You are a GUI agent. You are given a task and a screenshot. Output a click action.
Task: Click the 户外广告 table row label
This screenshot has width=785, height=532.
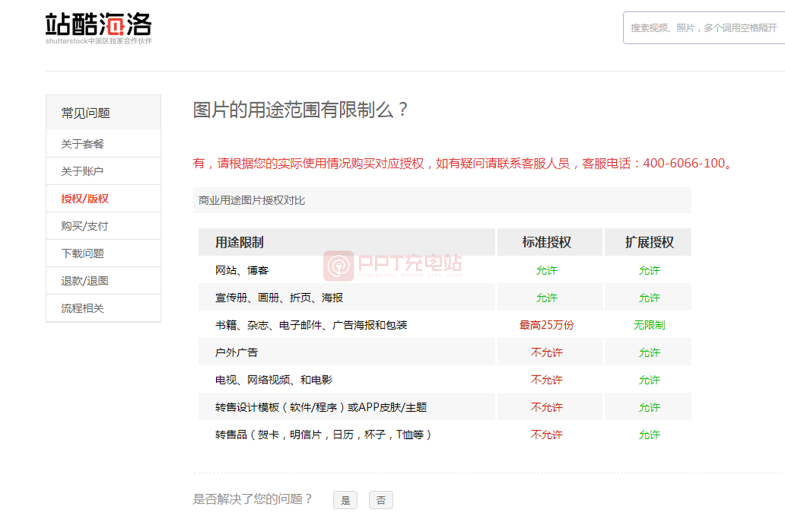(236, 353)
